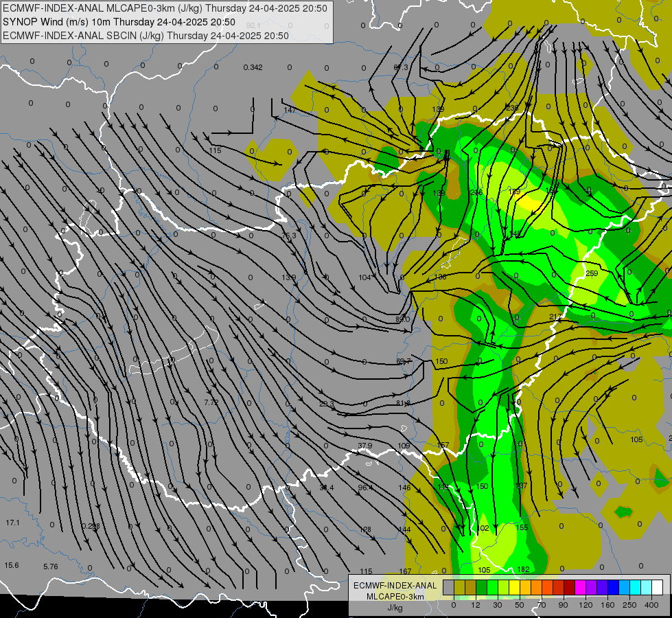Select the legend scale value 50
672x618 pixels.
[520, 605]
